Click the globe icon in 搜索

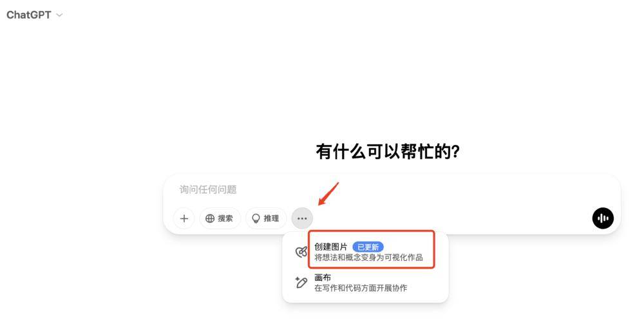click(x=210, y=218)
